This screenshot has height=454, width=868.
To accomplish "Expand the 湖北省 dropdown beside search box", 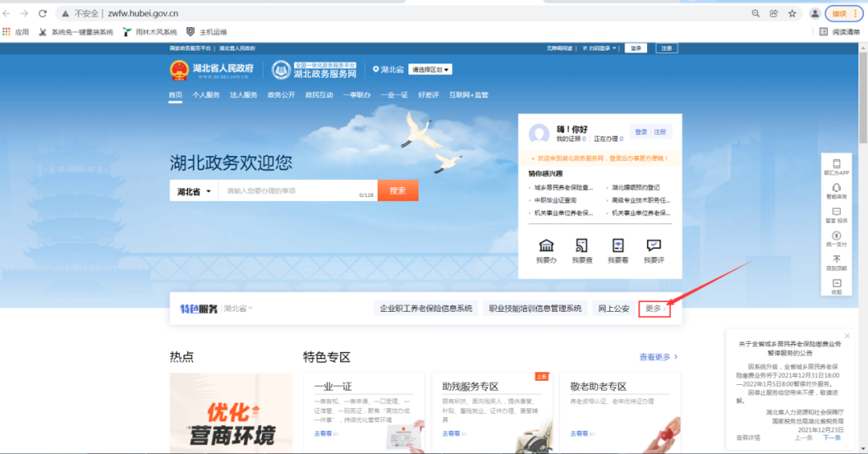I will point(194,191).
